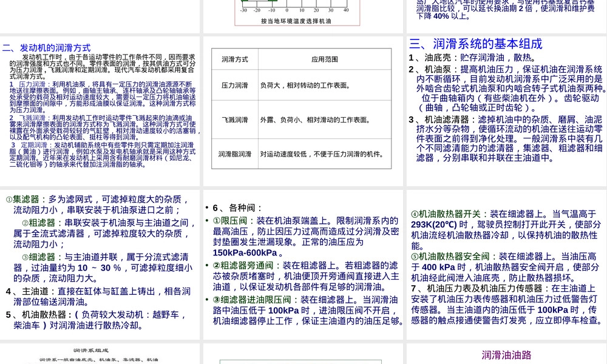Click the value 293K(20℃)
Screen dimensions: 607x364
(434, 224)
